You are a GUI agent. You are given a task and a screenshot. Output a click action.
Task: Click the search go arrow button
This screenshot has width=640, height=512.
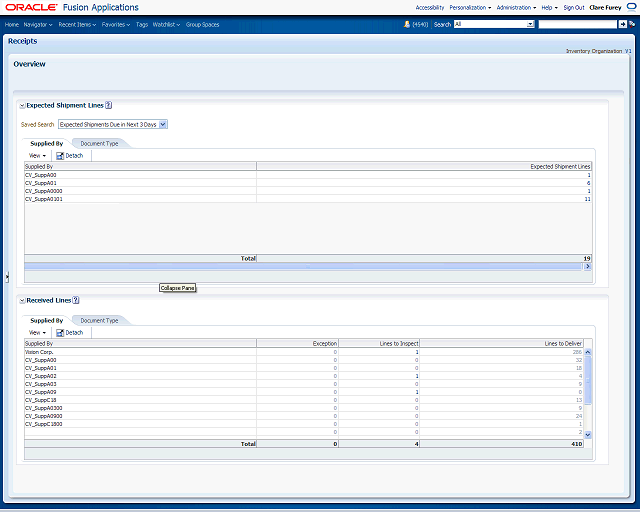coord(622,24)
